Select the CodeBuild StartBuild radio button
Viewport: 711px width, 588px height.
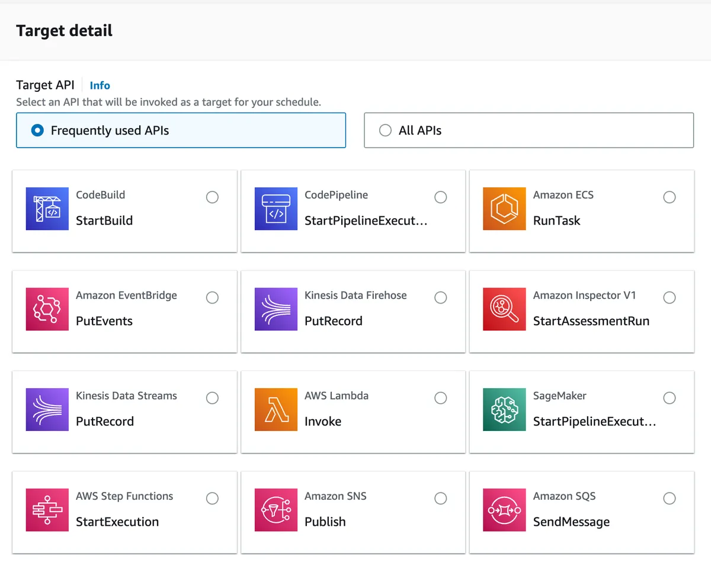(x=212, y=197)
